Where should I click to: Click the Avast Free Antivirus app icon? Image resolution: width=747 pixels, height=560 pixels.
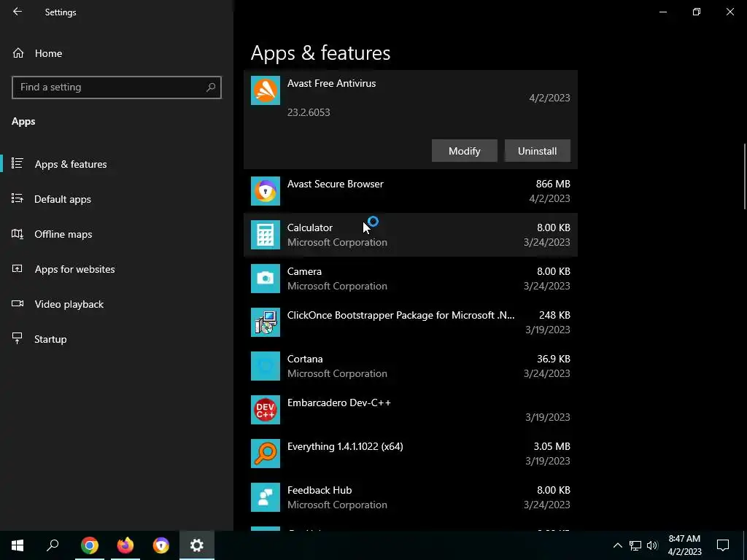pyautogui.click(x=266, y=90)
